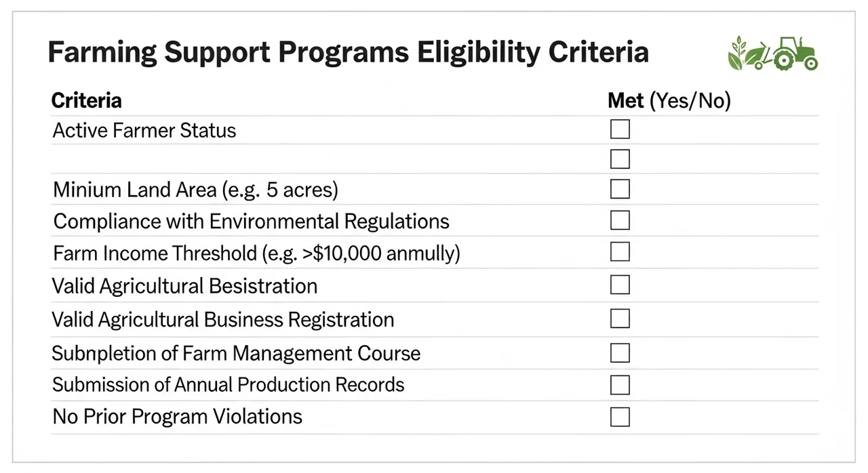
Task: Click the Compliance with Environmental Regulations label
Action: (251, 222)
